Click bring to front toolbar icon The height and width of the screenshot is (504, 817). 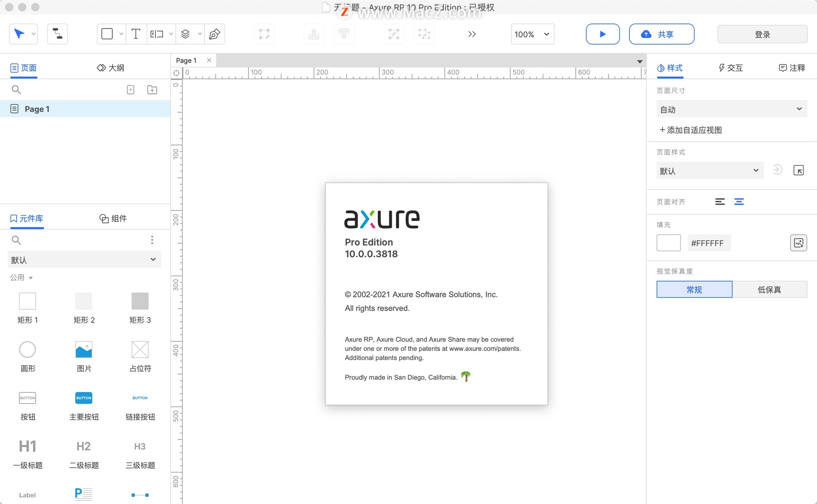pyautogui.click(x=314, y=34)
